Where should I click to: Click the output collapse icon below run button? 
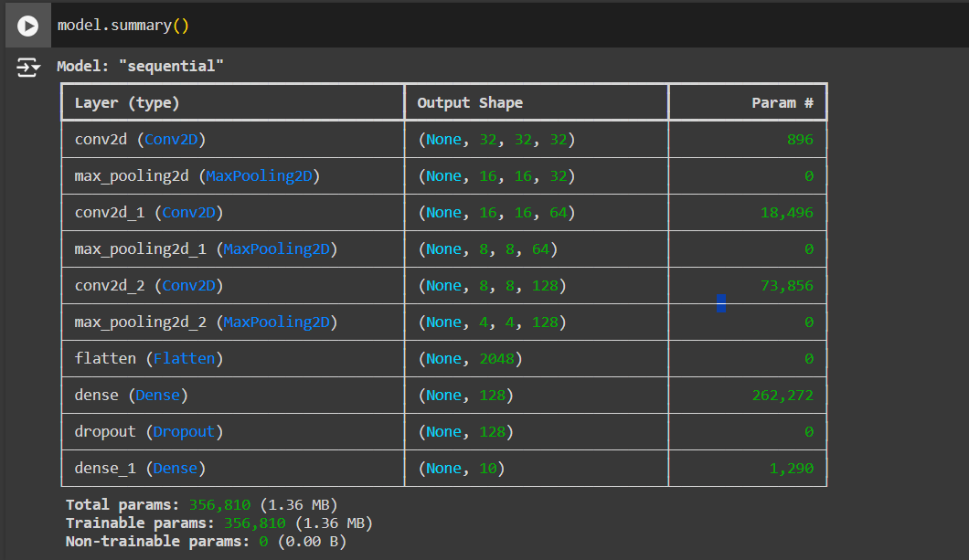pos(27,66)
